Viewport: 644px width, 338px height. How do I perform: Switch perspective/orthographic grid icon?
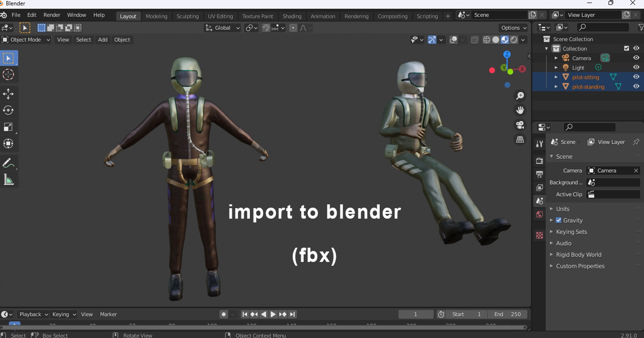(x=520, y=139)
